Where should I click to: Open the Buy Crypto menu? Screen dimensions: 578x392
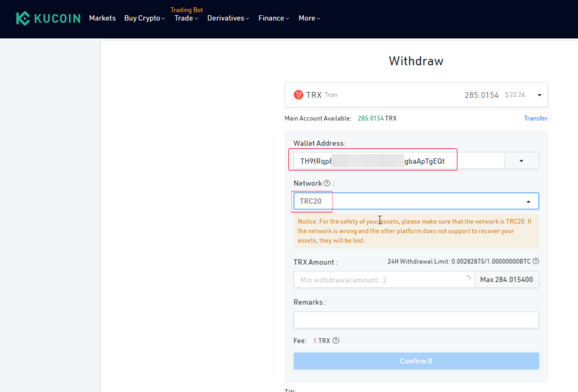(144, 18)
